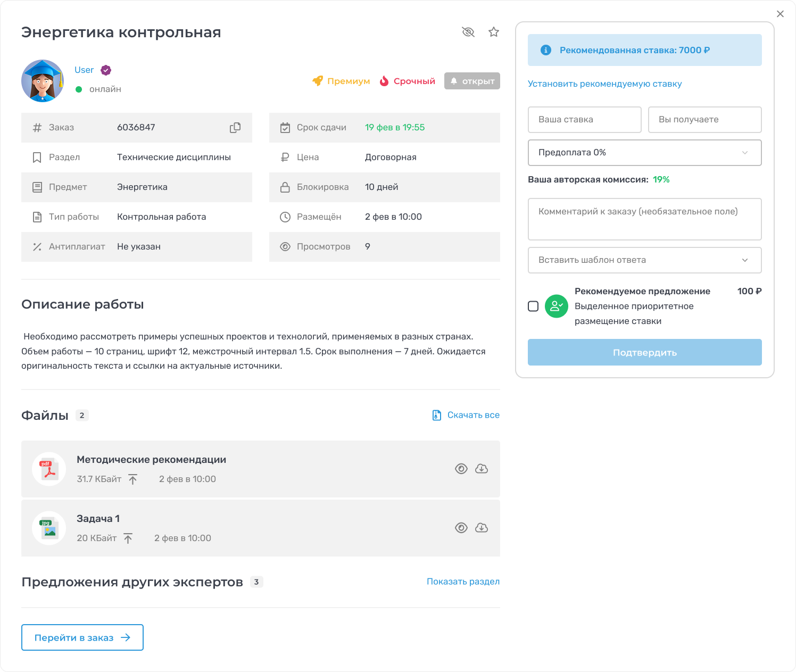This screenshot has height=672, width=796.
Task: Click Установить рекомендуемую ставку link
Action: click(604, 84)
